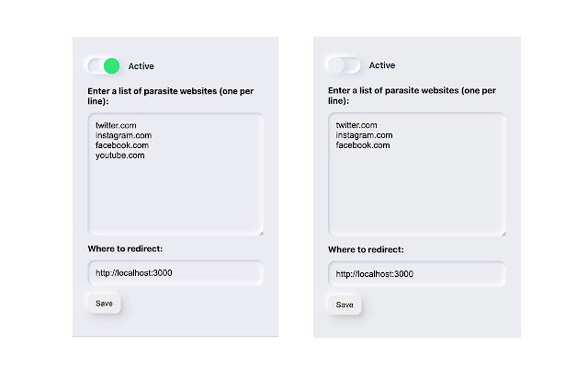
Task: Click instagram.com in the list containing youtube.com
Action: [x=123, y=136]
